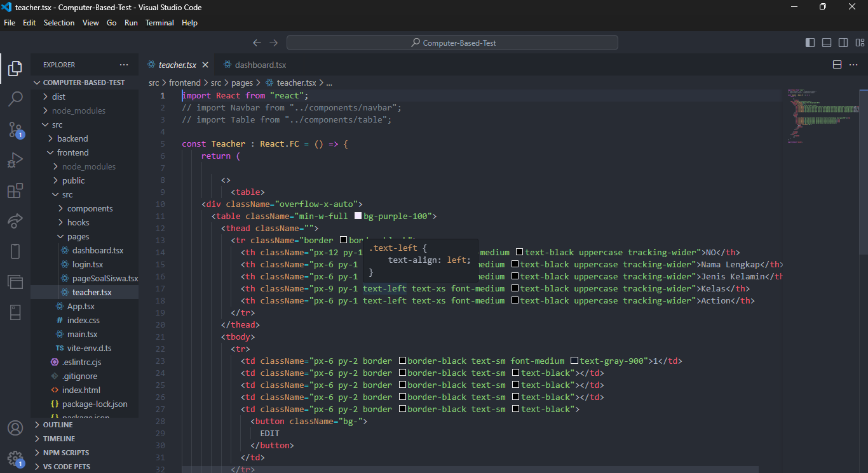Screen dimensions: 868x473
Task: Open the Manage gear icon
Action: point(15,458)
